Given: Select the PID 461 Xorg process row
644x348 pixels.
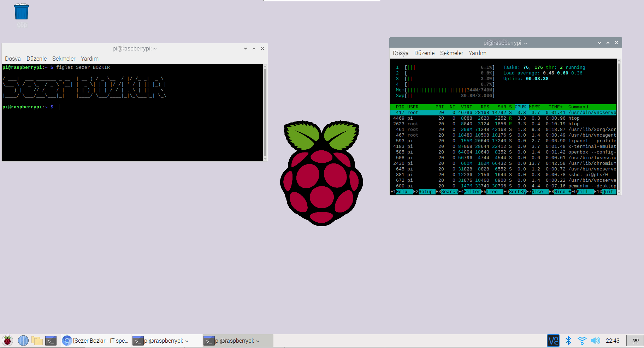Looking at the screenshot, I should pyautogui.click(x=503, y=130).
